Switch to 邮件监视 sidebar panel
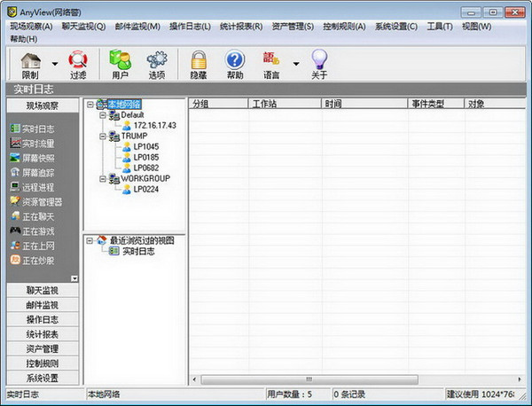The image size is (532, 406). coord(42,305)
